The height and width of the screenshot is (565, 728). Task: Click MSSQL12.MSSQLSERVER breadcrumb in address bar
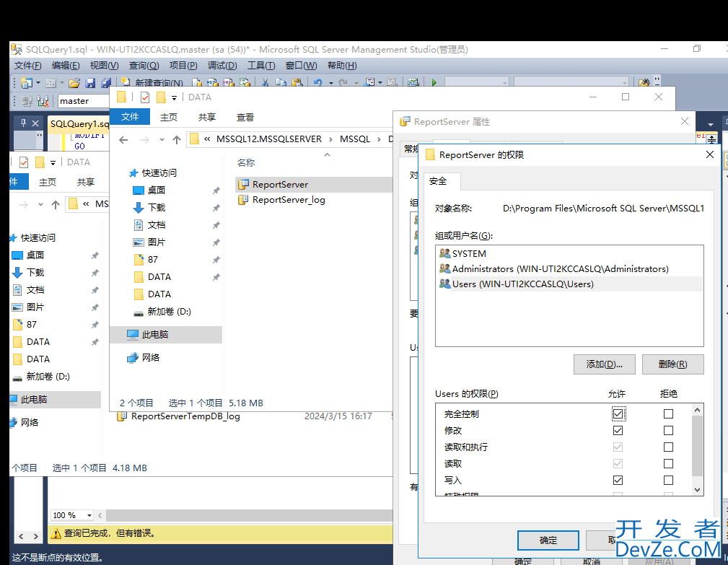pyautogui.click(x=269, y=139)
